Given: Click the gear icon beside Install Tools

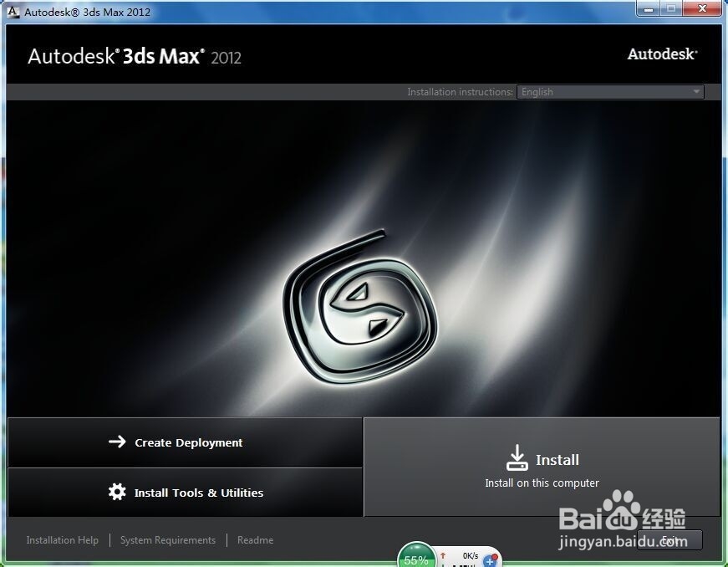Looking at the screenshot, I should [117, 492].
